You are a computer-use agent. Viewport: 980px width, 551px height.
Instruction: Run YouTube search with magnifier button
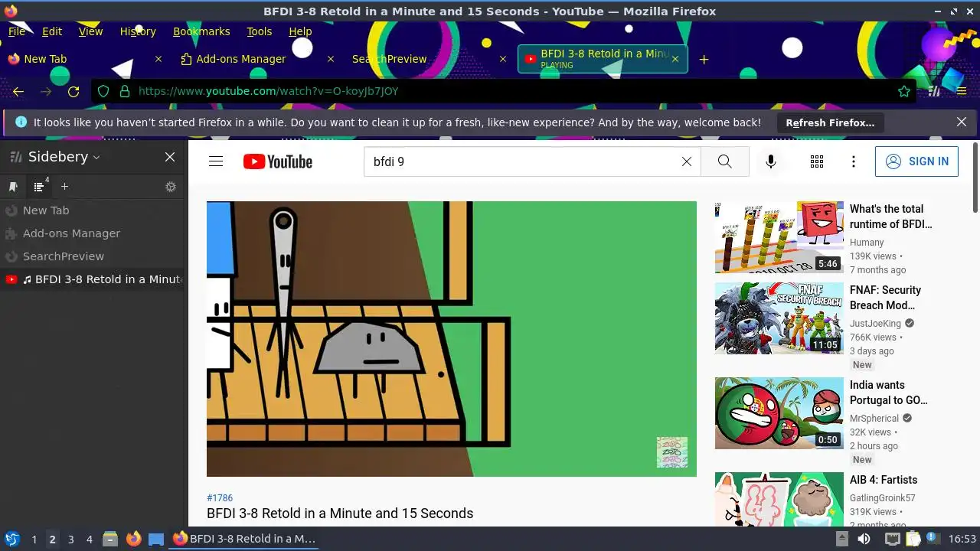[724, 161]
